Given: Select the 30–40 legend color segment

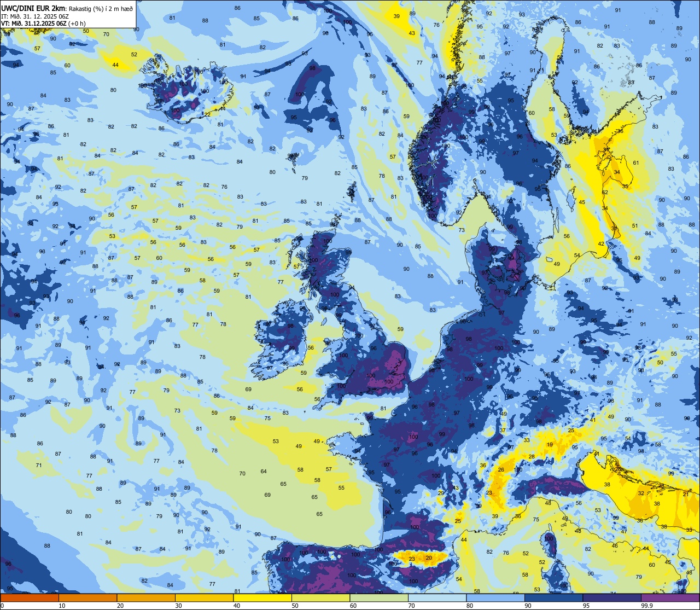Looking at the screenshot, I should 204,597.
